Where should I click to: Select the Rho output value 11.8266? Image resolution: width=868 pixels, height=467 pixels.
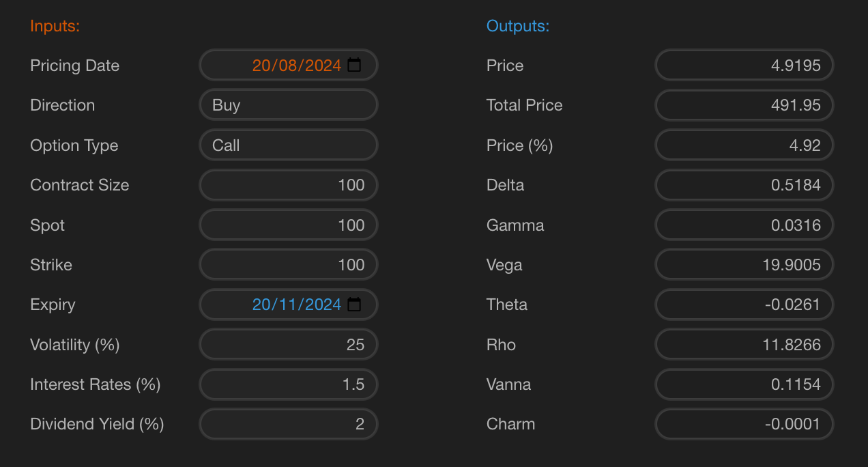[744, 345]
